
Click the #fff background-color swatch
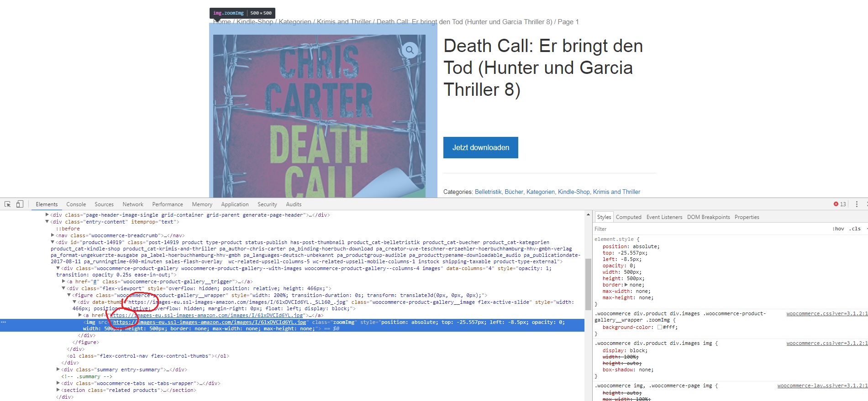[660, 327]
